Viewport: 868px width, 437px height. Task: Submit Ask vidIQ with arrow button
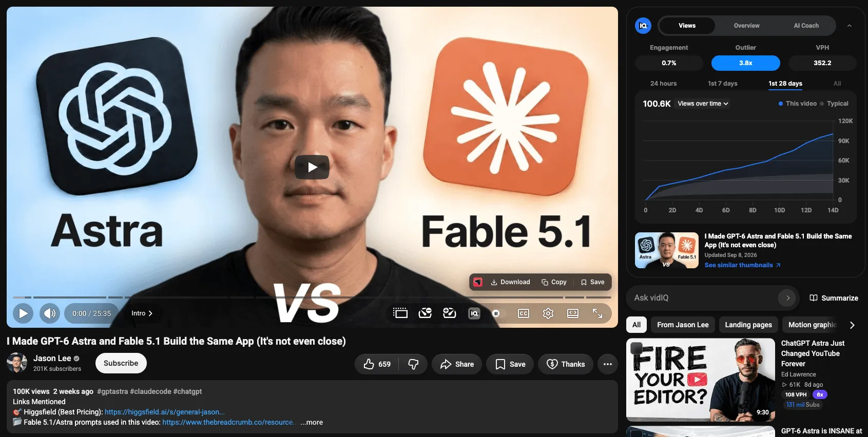click(x=787, y=298)
